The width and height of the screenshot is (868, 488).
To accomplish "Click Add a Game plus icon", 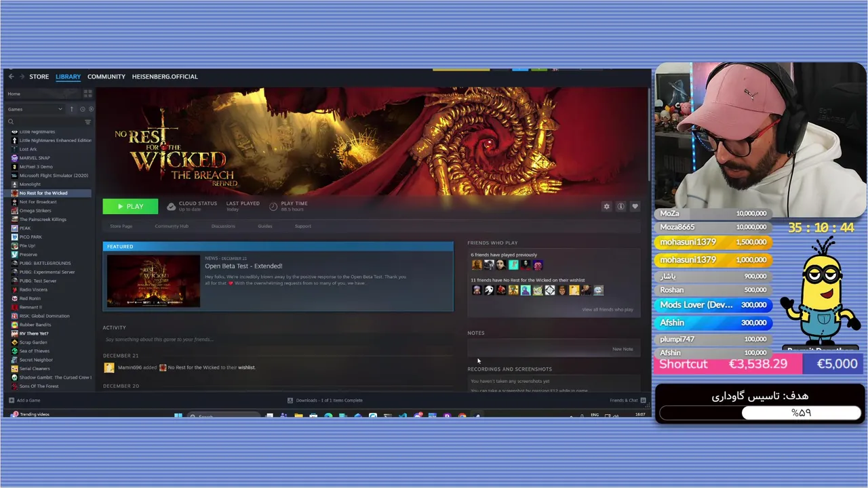I will click(12, 401).
